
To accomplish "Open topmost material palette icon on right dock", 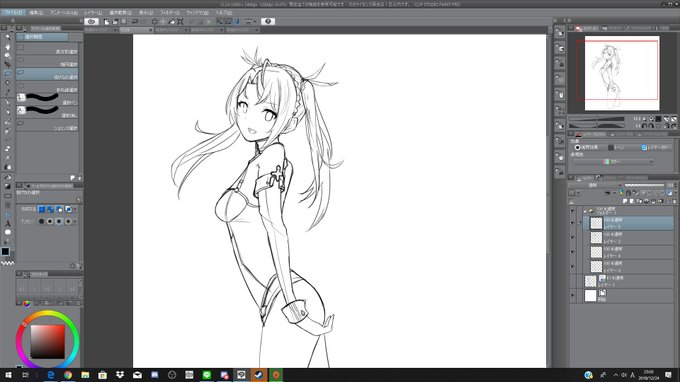I will tap(559, 33).
